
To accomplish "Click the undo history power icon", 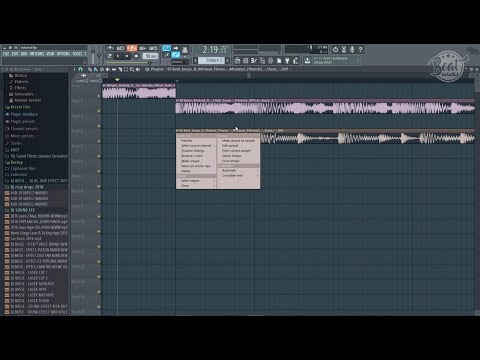I will (335, 50).
